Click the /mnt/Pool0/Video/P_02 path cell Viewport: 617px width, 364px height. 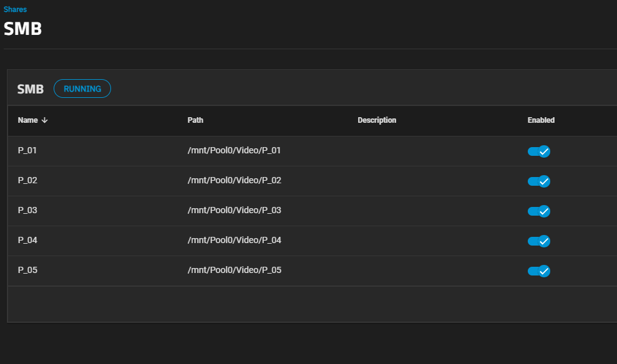coord(235,181)
